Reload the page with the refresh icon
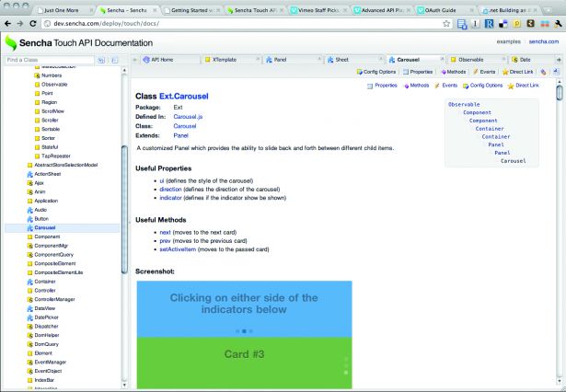Viewport: 566px width, 392px height. pyautogui.click(x=33, y=23)
